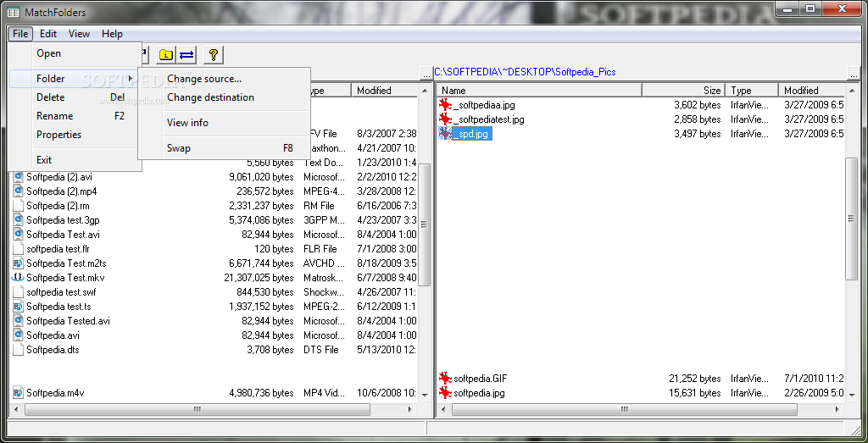Screen dimensions: 868x443
Task: Click the right pane's vertical scroll down arrow
Action: click(x=851, y=395)
